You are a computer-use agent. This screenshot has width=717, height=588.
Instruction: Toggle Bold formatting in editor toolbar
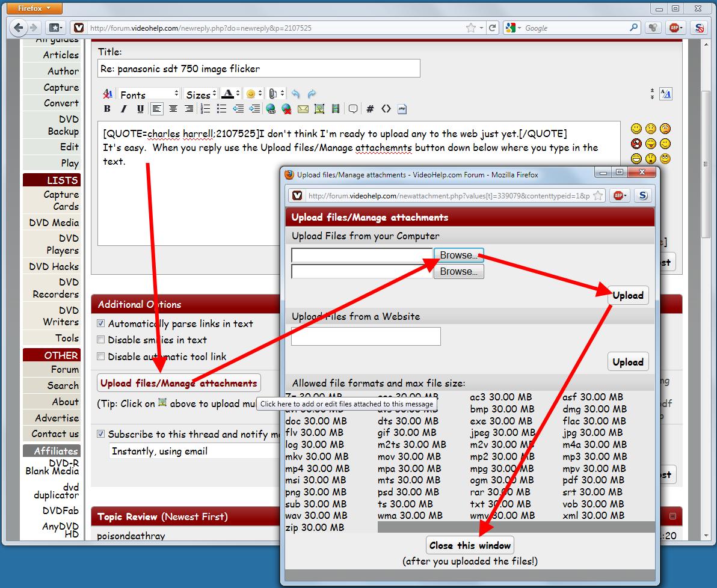click(107, 109)
